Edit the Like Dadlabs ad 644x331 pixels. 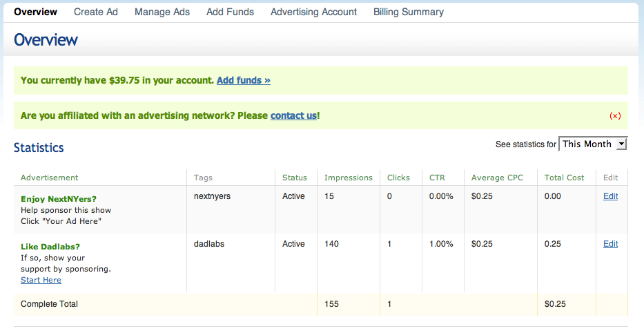click(x=610, y=244)
